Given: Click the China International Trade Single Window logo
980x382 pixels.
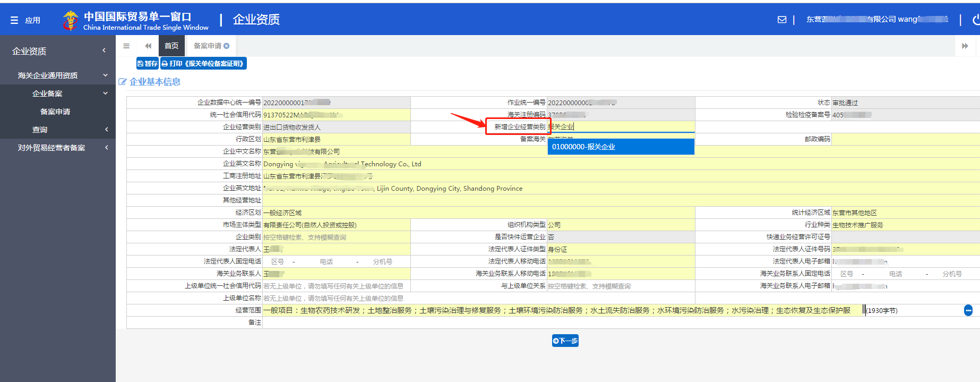Looking at the screenshot, I should [x=136, y=20].
